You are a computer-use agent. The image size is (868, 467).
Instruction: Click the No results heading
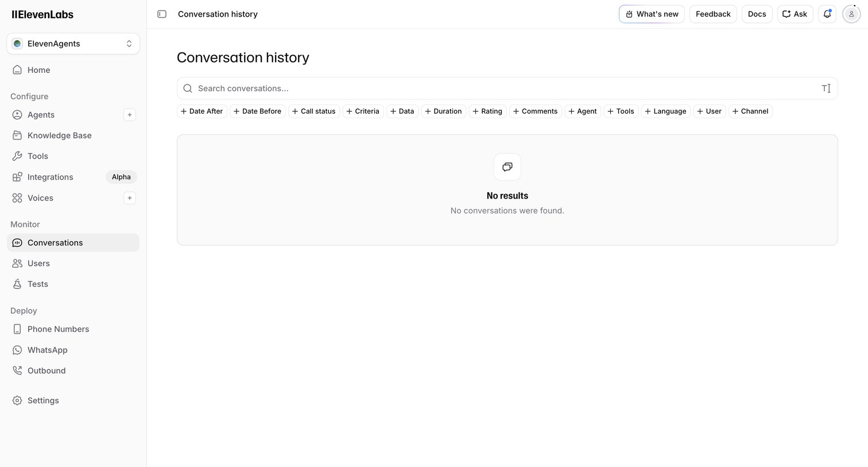[507, 196]
